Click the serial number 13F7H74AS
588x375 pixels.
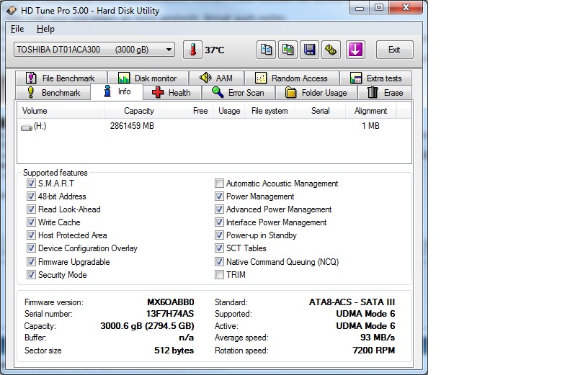pos(170,314)
